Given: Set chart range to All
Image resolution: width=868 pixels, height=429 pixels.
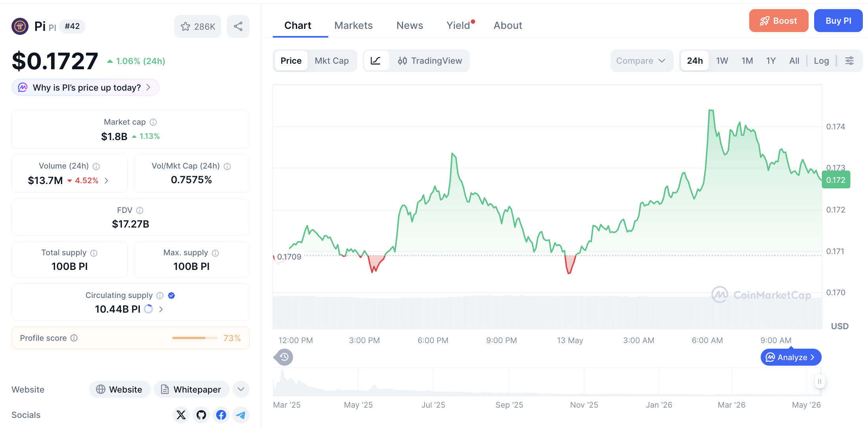Looking at the screenshot, I should click(x=794, y=61).
